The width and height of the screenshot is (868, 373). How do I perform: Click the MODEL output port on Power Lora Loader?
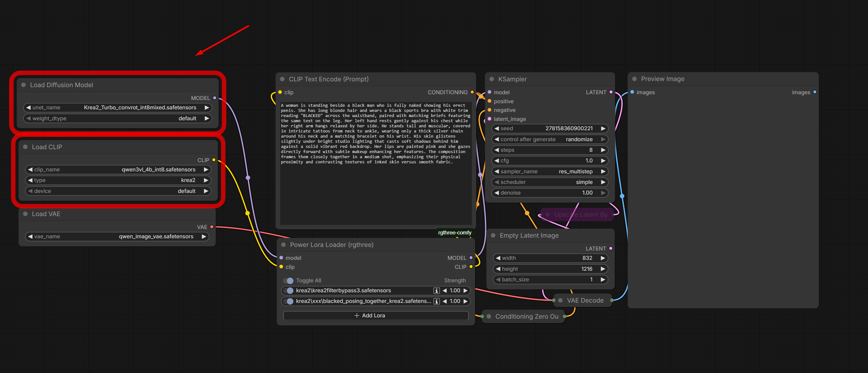point(471,258)
